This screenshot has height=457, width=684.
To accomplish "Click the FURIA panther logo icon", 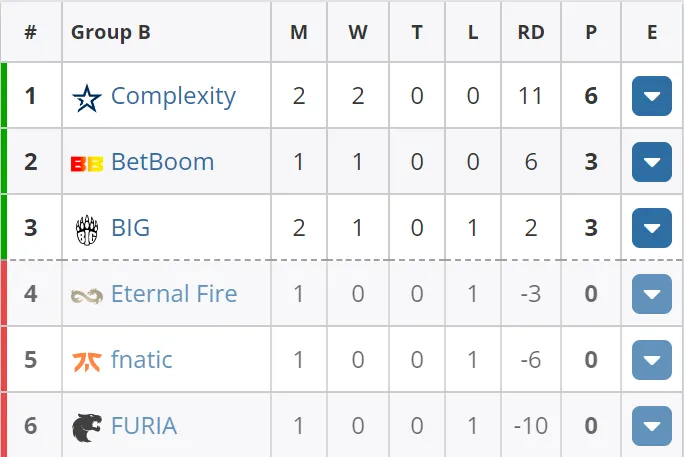I will 87,428.
